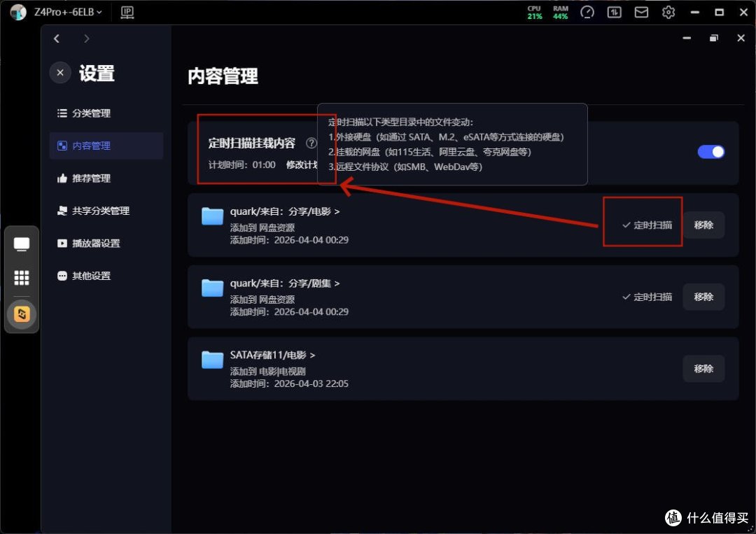
Task: Open the gear settings icon in top bar
Action: point(668,12)
